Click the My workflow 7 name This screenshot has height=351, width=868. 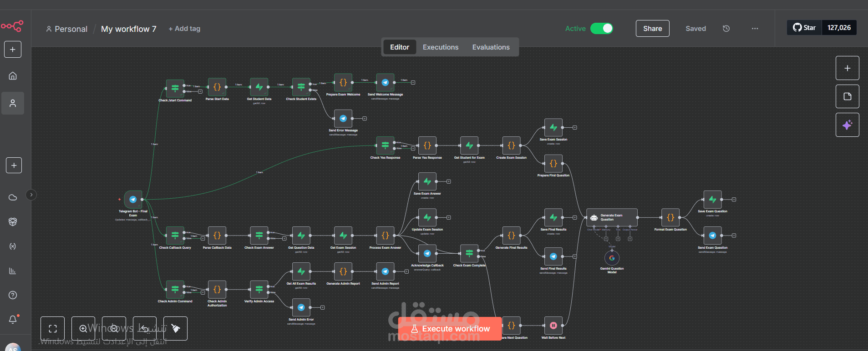(x=128, y=29)
